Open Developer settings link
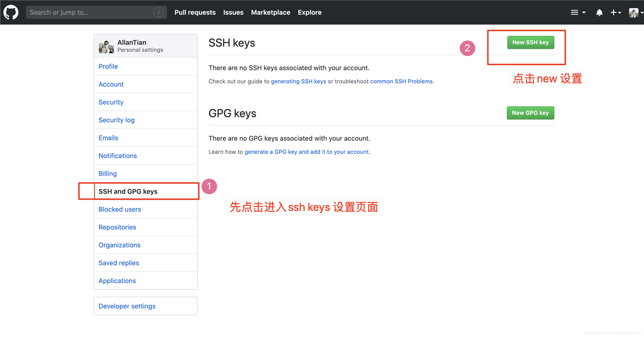Image resolution: width=644 pixels, height=337 pixels. click(x=145, y=306)
